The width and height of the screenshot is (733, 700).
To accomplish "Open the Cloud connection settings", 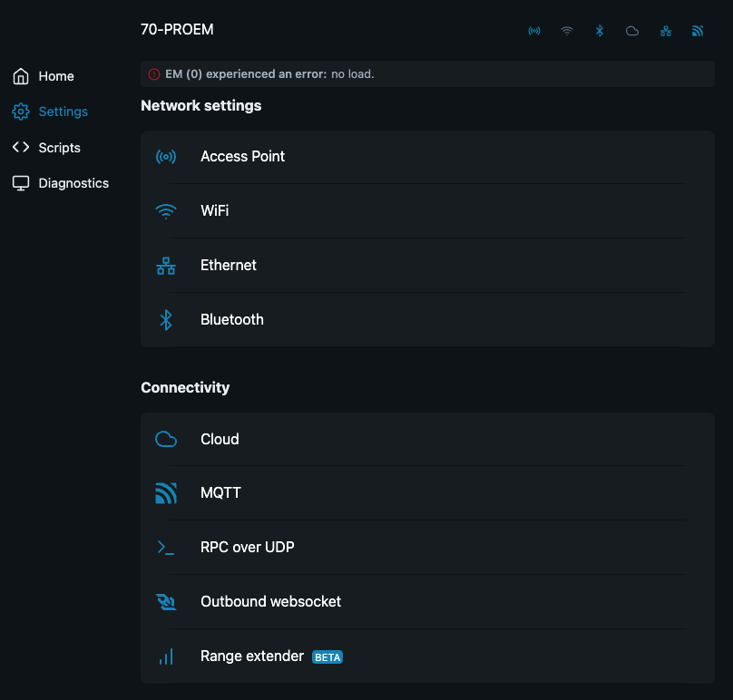I will [x=220, y=439].
